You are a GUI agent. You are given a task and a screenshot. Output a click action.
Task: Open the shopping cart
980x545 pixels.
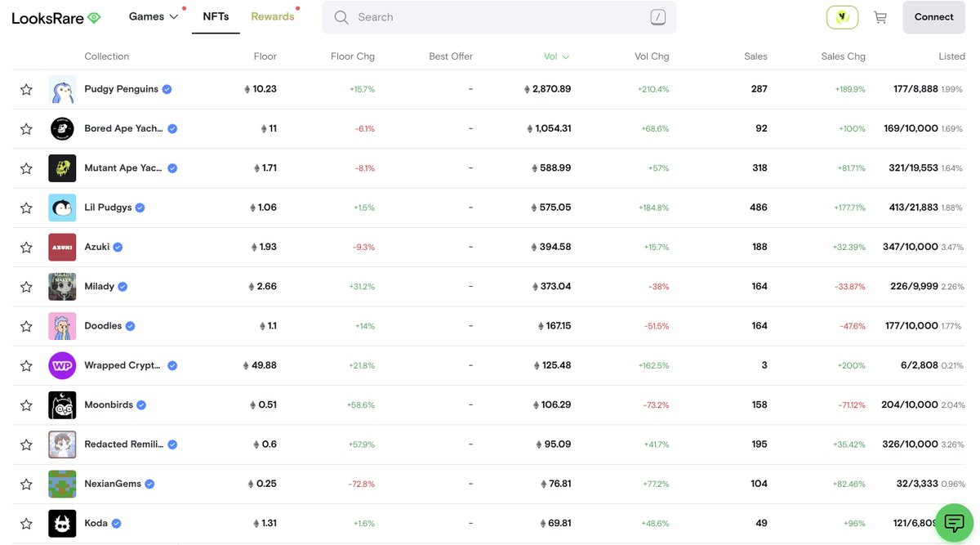click(x=880, y=17)
